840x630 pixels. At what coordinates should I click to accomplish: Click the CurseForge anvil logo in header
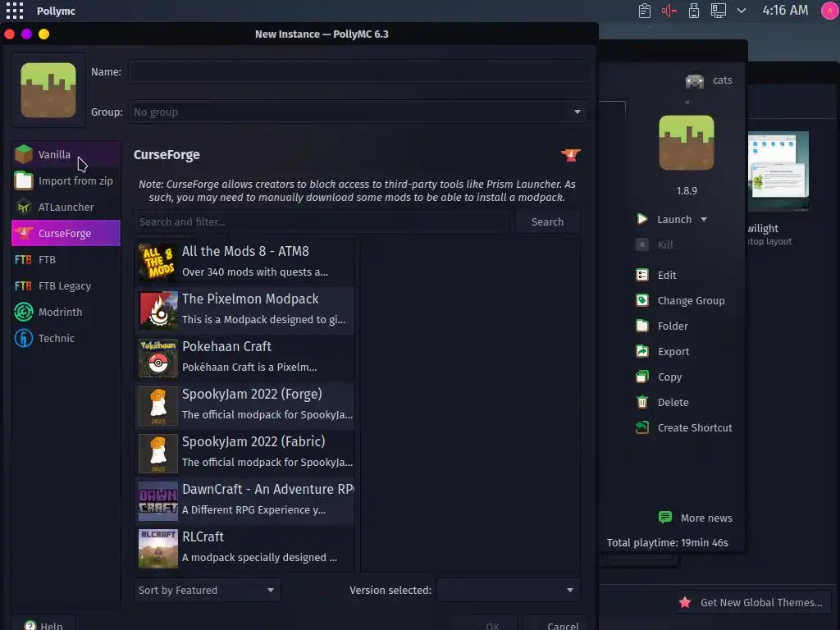571,155
